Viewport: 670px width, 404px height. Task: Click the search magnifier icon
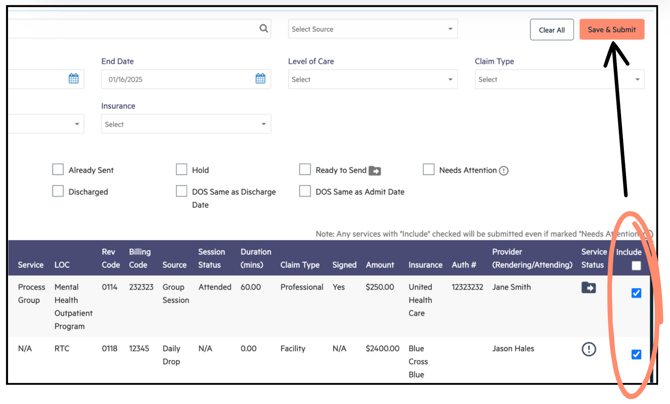[x=264, y=29]
